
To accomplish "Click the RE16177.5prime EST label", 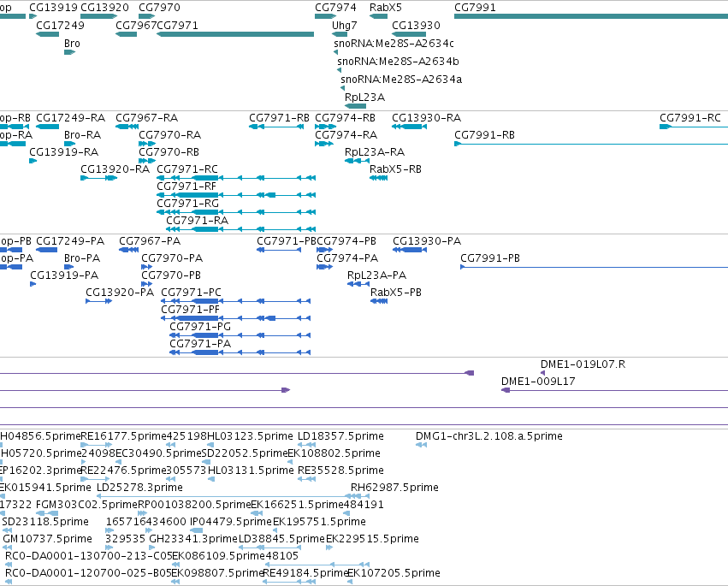I will (x=123, y=436).
